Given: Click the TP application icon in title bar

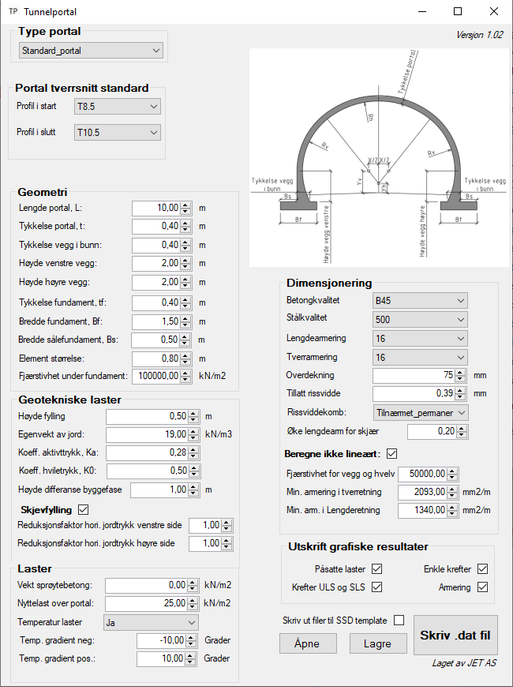Looking at the screenshot, I should (14, 11).
